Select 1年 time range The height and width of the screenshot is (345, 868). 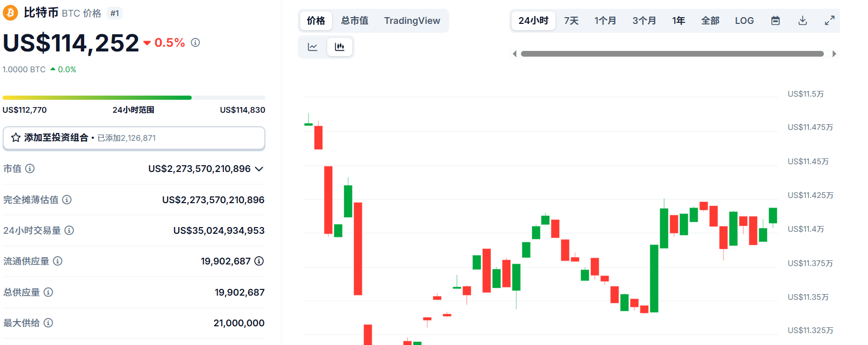(678, 21)
